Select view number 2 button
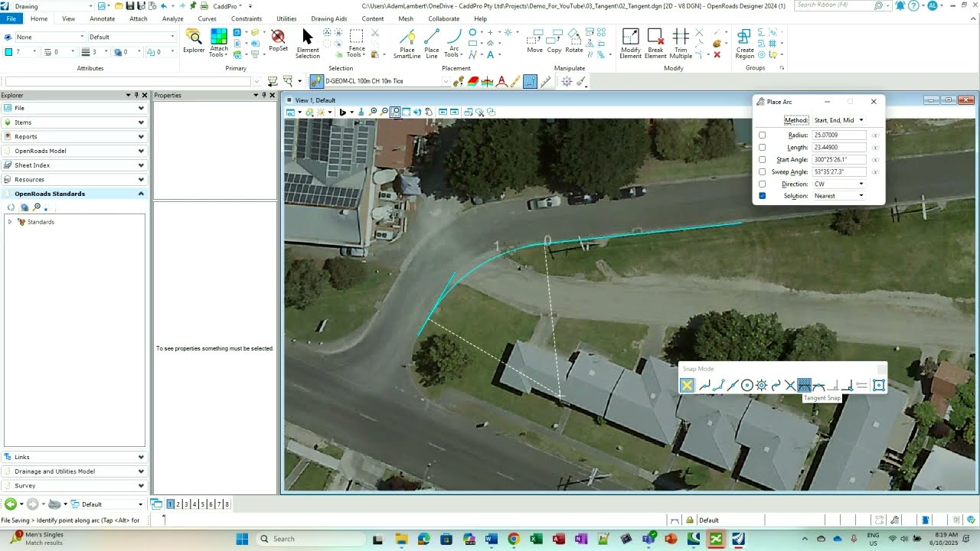Viewport: 980px width, 551px height. tap(178, 504)
